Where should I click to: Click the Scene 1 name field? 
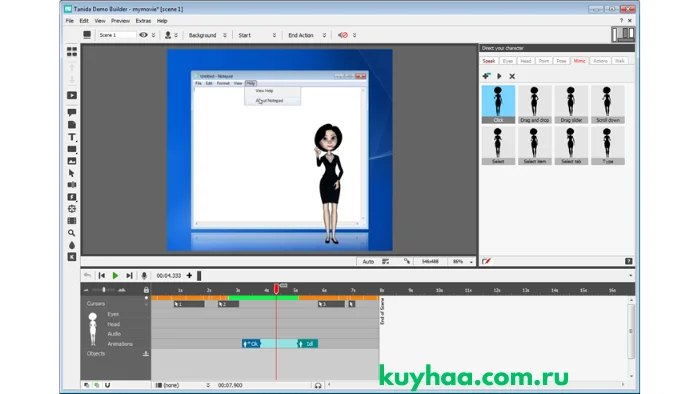click(117, 35)
